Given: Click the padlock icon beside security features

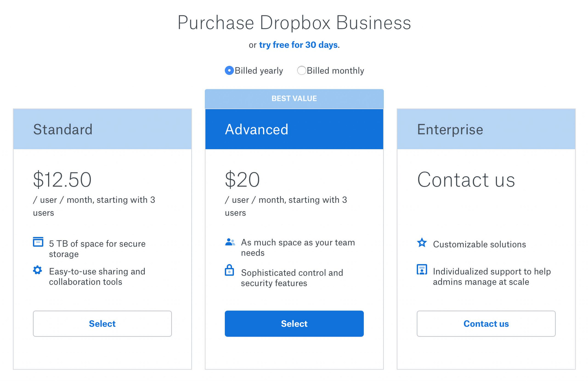Looking at the screenshot, I should click(x=229, y=270).
